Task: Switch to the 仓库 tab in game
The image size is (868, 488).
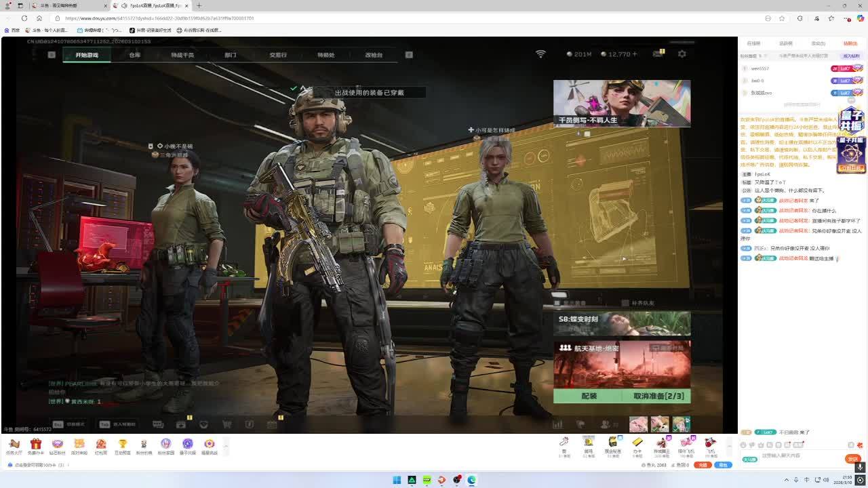Action: tap(134, 55)
